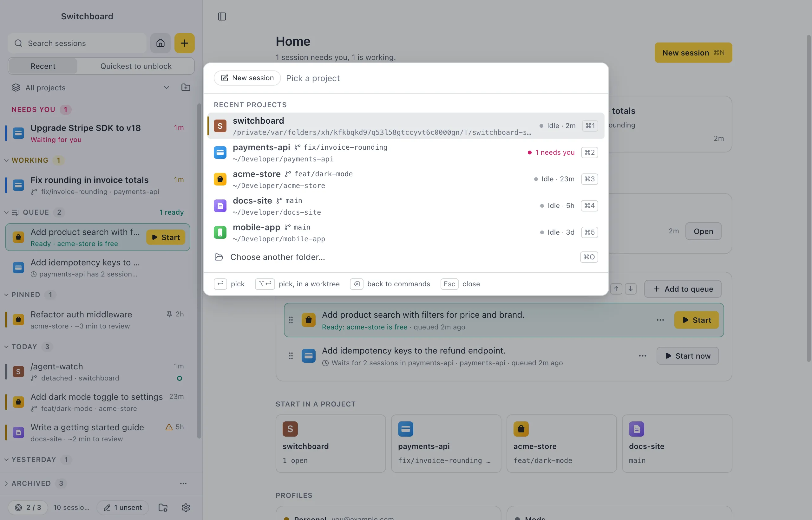Viewport: 812px width, 520px height.
Task: Open more options for idempotency keys item
Action: click(x=642, y=355)
